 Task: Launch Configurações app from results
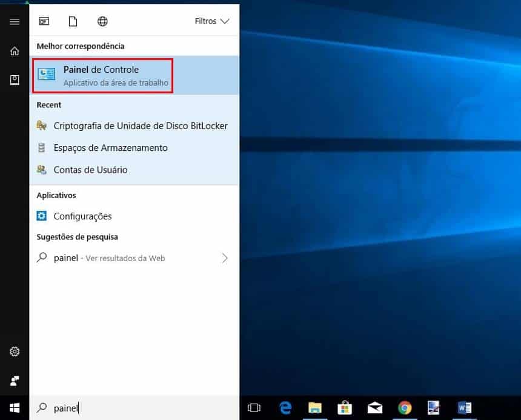tap(82, 216)
